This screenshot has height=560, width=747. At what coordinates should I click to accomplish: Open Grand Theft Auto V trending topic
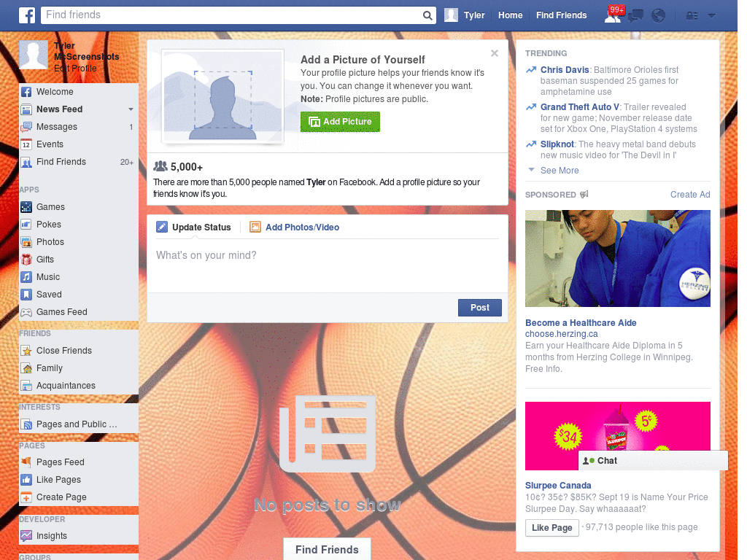point(580,107)
